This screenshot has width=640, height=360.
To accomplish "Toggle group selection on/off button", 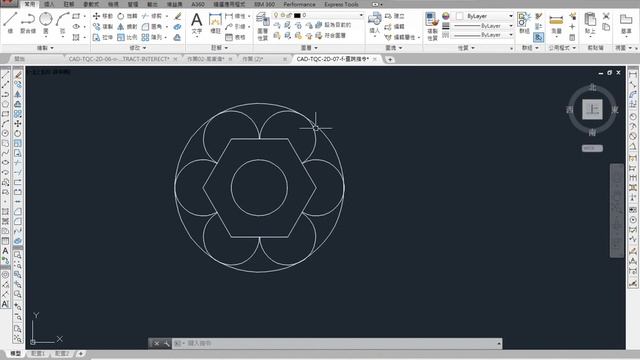I will coord(538,37).
